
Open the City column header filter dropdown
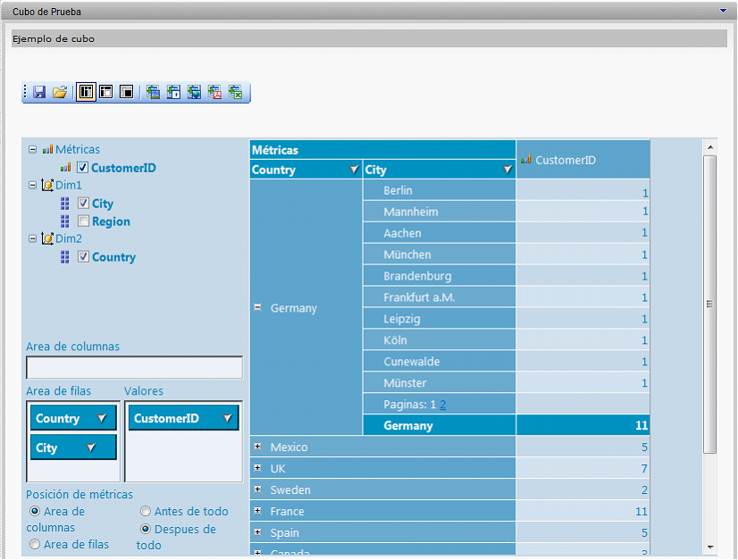click(507, 170)
